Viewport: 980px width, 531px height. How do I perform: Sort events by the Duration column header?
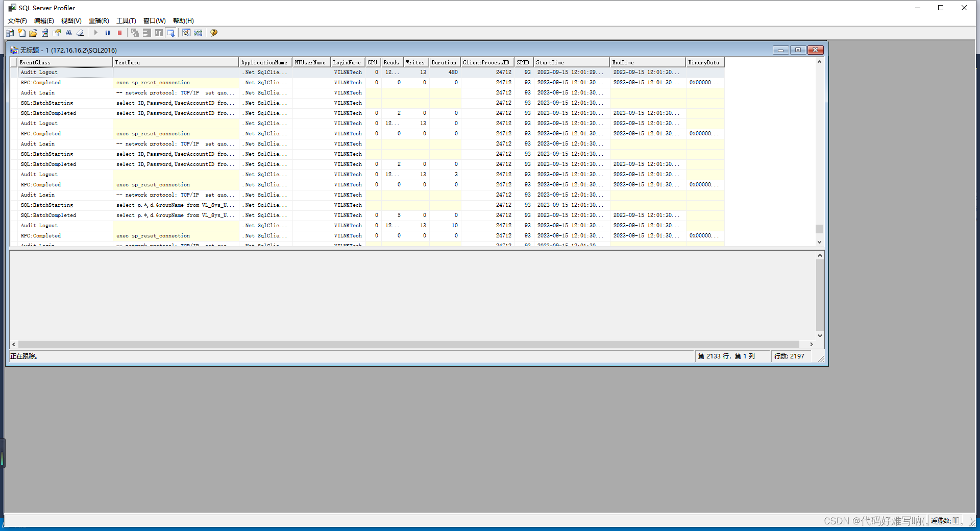pyautogui.click(x=444, y=62)
